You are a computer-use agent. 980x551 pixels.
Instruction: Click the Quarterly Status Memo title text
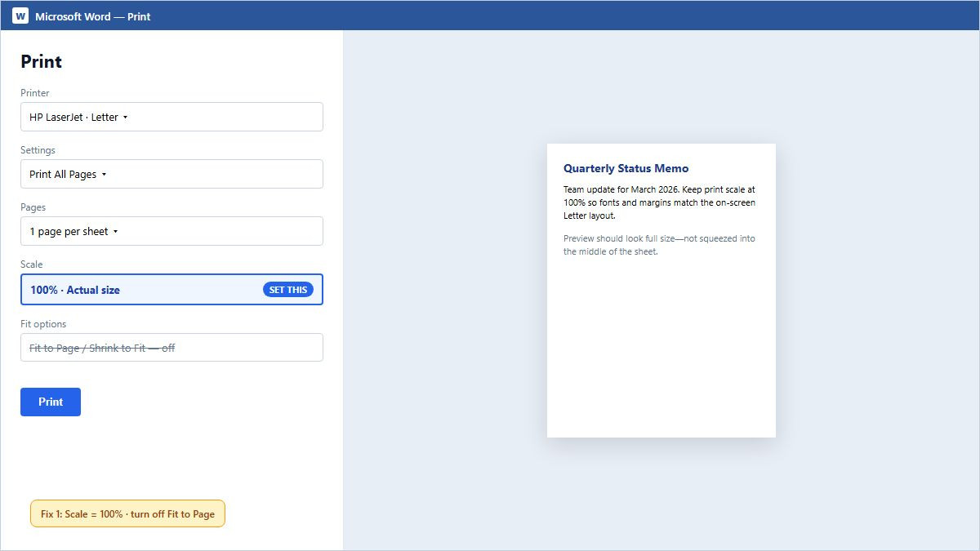pyautogui.click(x=626, y=168)
